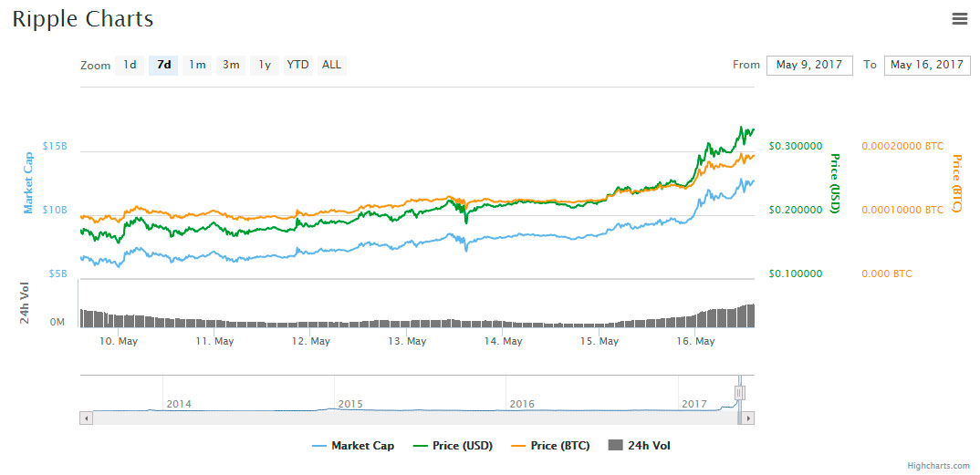
Task: Click the $0.200000 price axis value
Action: pos(796,210)
